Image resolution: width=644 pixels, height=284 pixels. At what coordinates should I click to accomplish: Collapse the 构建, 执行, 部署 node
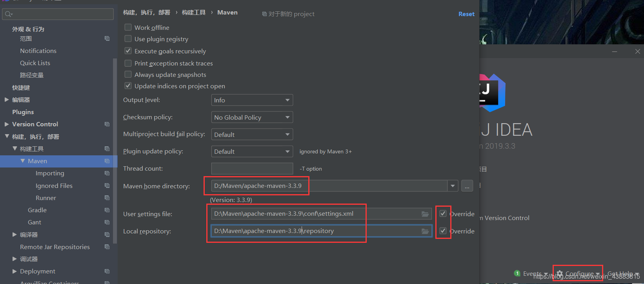point(7,137)
